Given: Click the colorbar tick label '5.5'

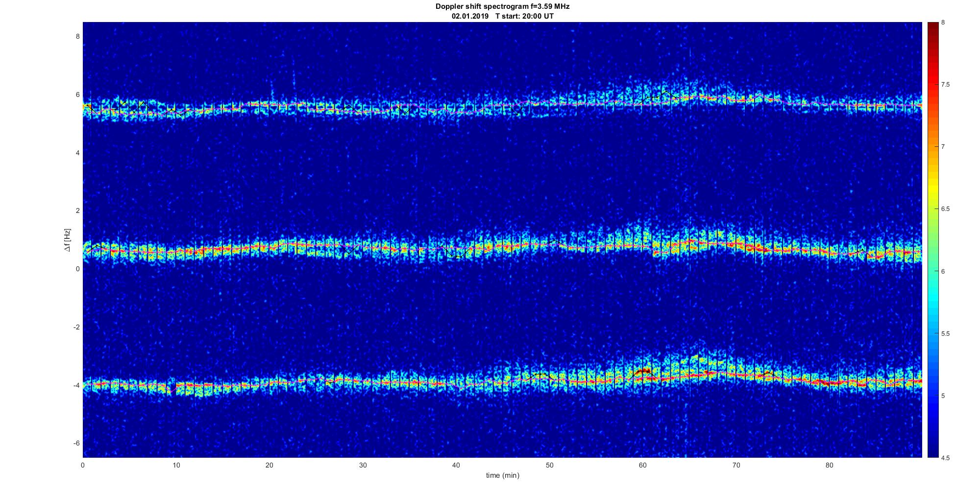Looking at the screenshot, I should 945,333.
